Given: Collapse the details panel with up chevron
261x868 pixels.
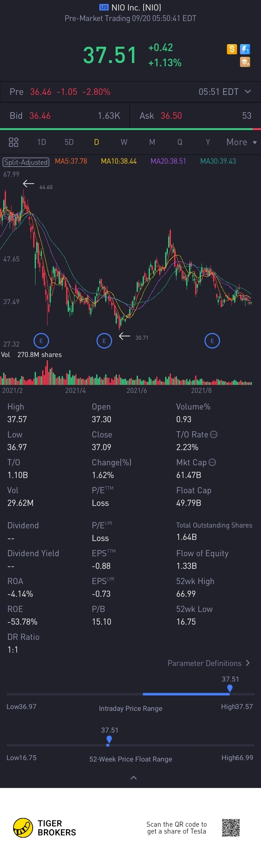Looking at the screenshot, I should (x=133, y=777).
